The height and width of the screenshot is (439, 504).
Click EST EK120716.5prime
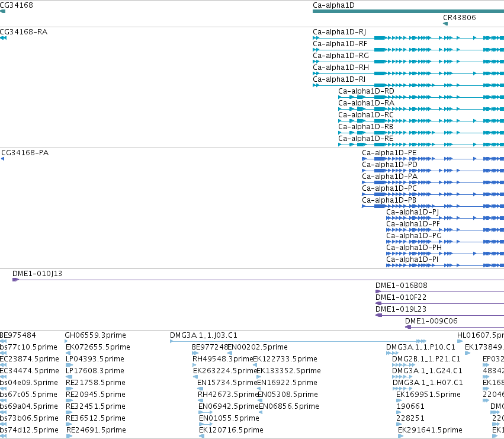click(x=231, y=430)
